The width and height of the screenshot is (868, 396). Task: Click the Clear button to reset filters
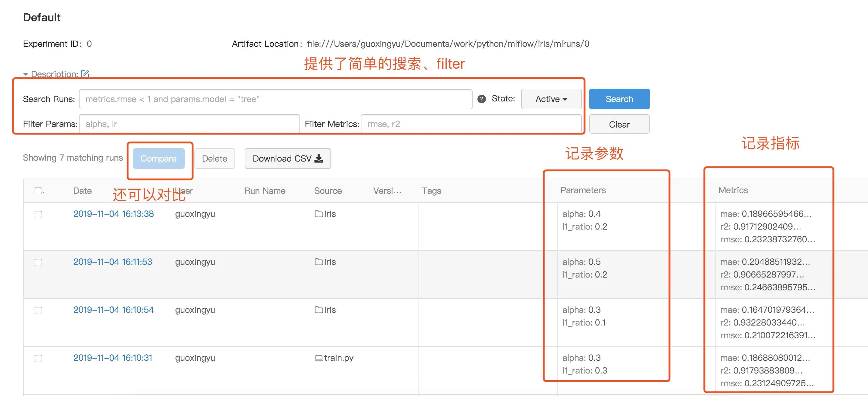[x=619, y=123]
